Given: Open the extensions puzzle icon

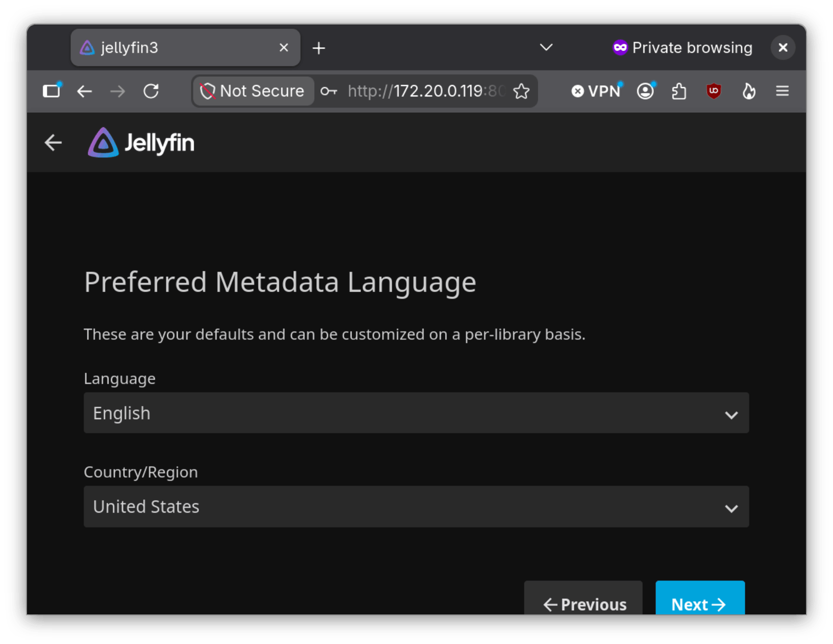Looking at the screenshot, I should (679, 91).
